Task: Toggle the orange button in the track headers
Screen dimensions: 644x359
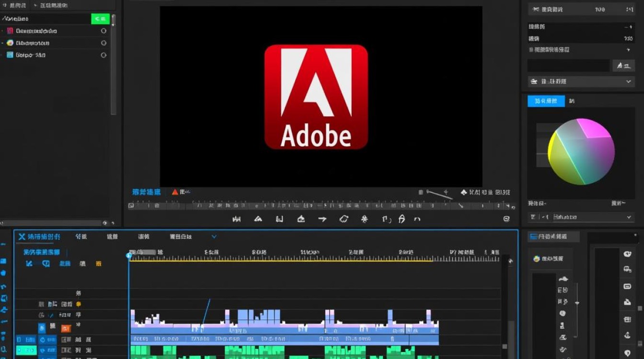Action: pos(66,328)
